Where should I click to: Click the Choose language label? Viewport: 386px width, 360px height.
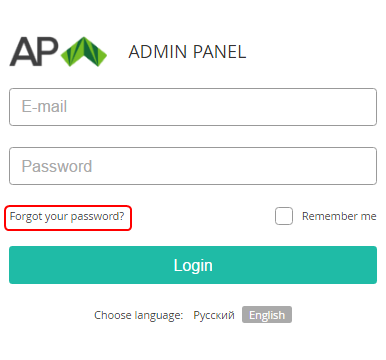pyautogui.click(x=139, y=315)
